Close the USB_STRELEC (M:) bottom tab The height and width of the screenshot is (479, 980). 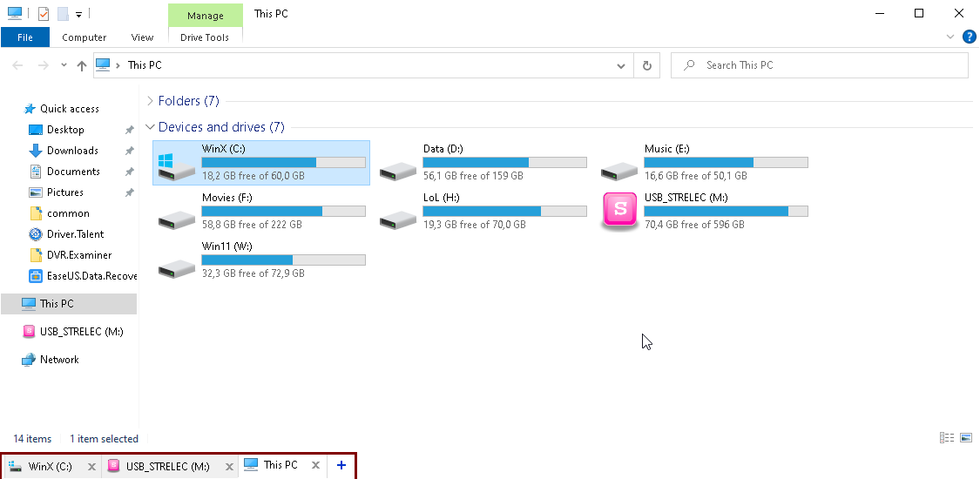pos(229,467)
